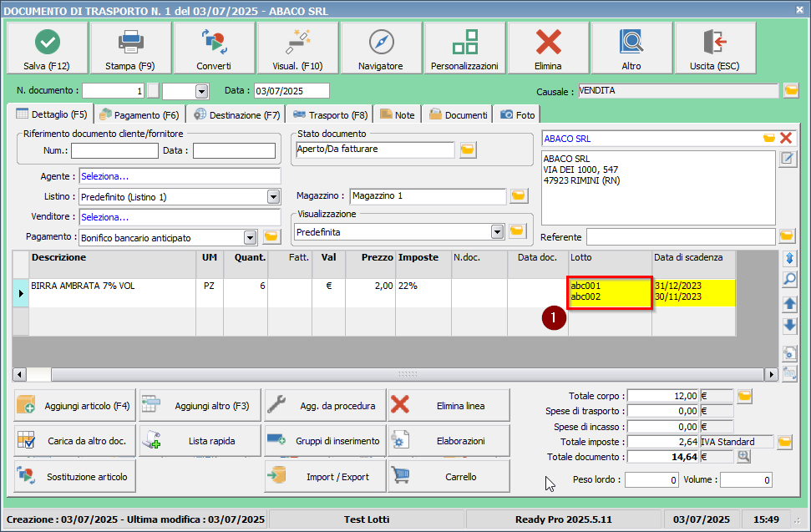
Task: Click the Riferimento Num. input field
Action: pos(114,150)
